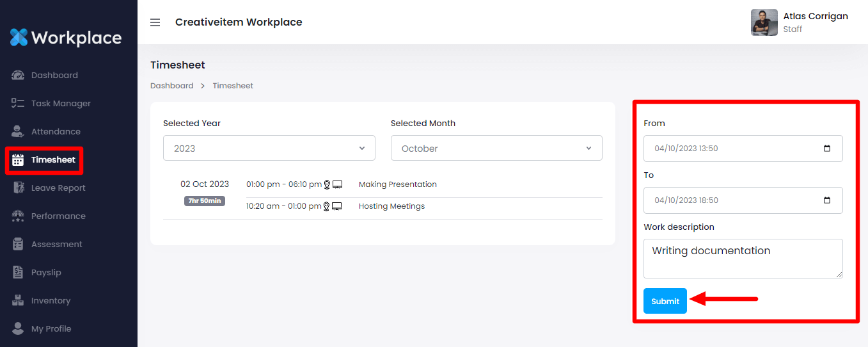Click Atlas Corrigan's profile avatar
Viewport: 868px width, 347px height.
[x=764, y=22]
